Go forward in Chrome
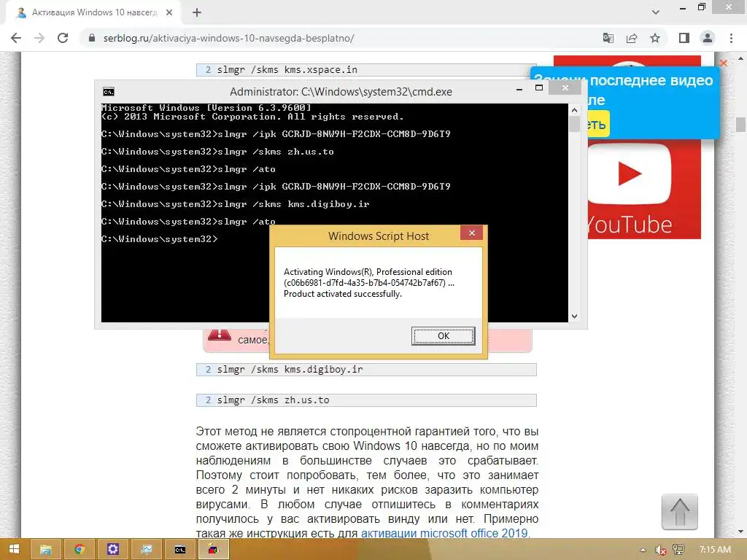The height and width of the screenshot is (560, 747). click(39, 38)
